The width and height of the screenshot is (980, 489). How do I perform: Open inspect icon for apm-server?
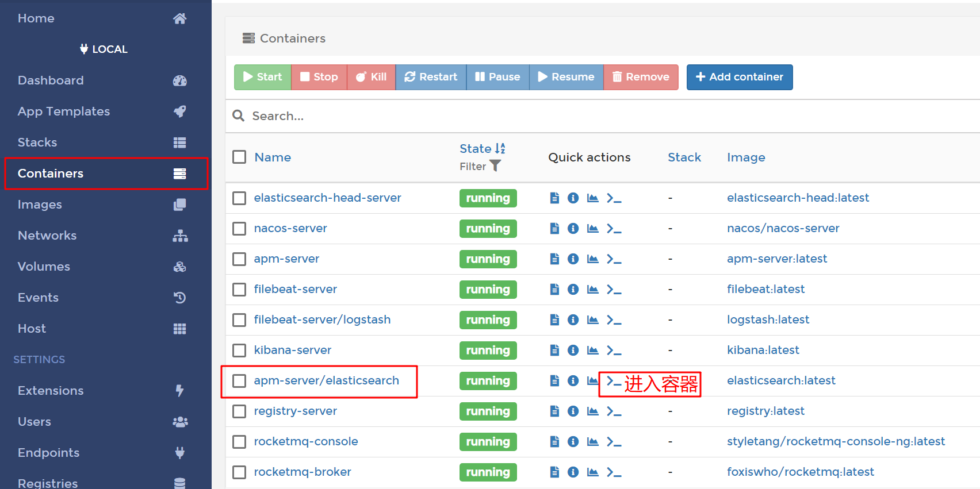point(573,259)
